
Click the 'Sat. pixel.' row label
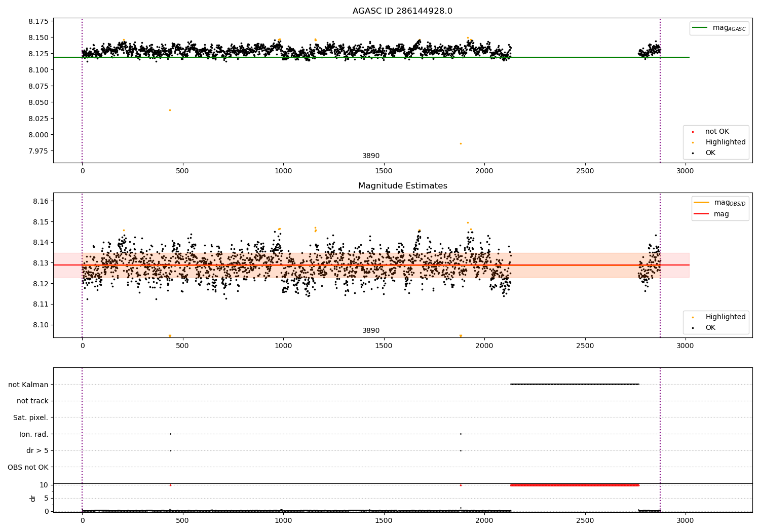31,418
